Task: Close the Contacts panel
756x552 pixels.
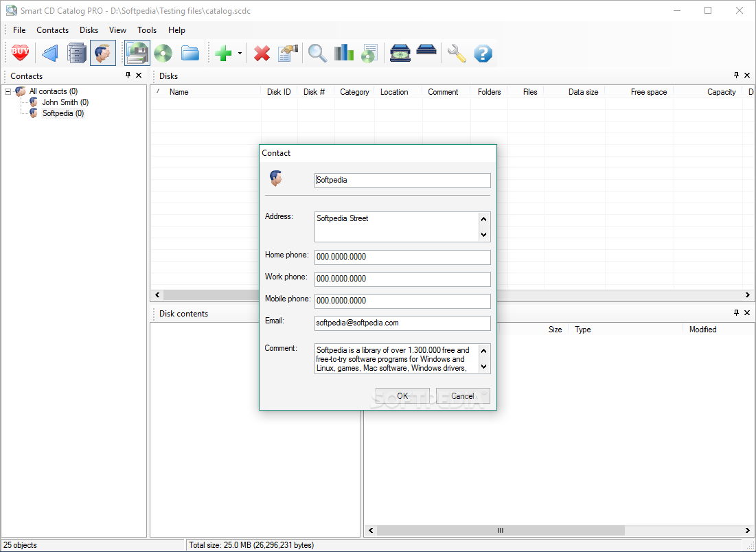Action: (x=139, y=76)
